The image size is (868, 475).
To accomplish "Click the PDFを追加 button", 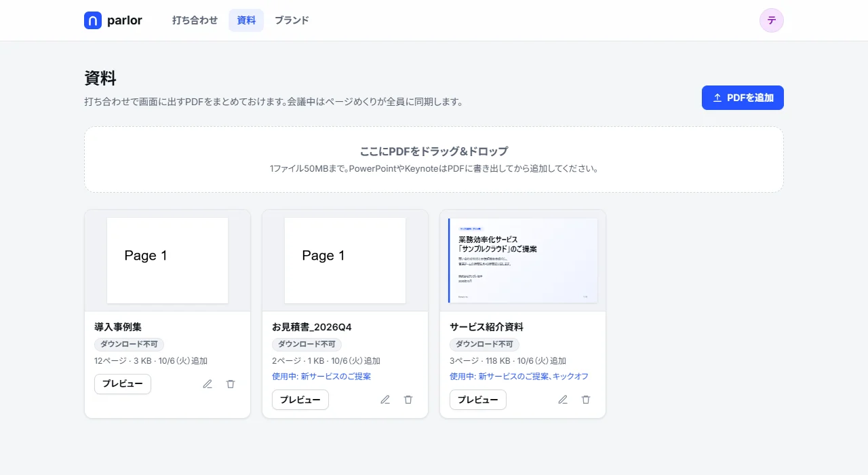I will tap(743, 98).
